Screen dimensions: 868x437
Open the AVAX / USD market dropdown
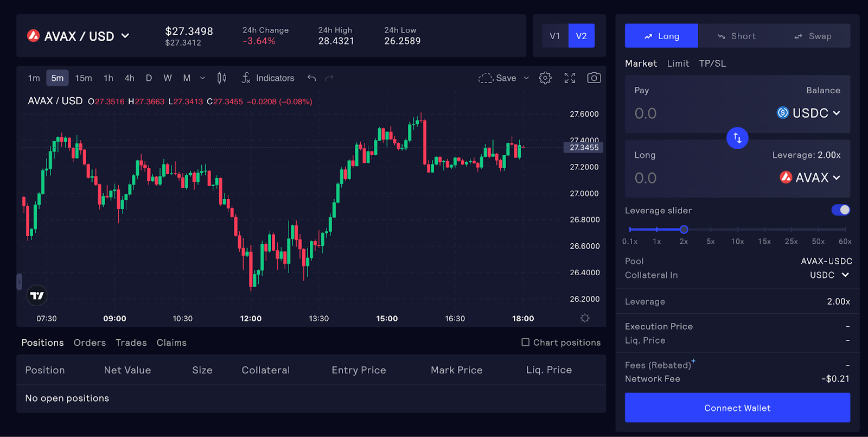(x=79, y=36)
